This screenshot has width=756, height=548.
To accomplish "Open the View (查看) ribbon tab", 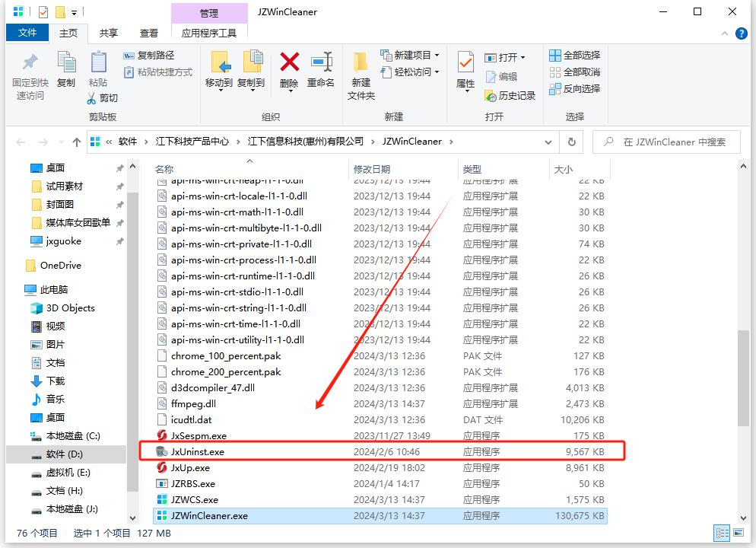I will coord(149,33).
